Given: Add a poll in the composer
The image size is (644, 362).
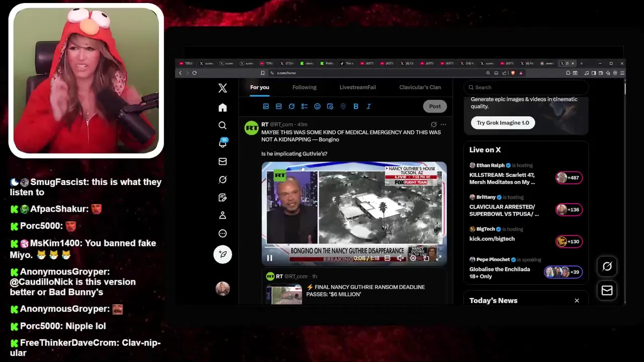Looking at the screenshot, I should pyautogui.click(x=304, y=107).
